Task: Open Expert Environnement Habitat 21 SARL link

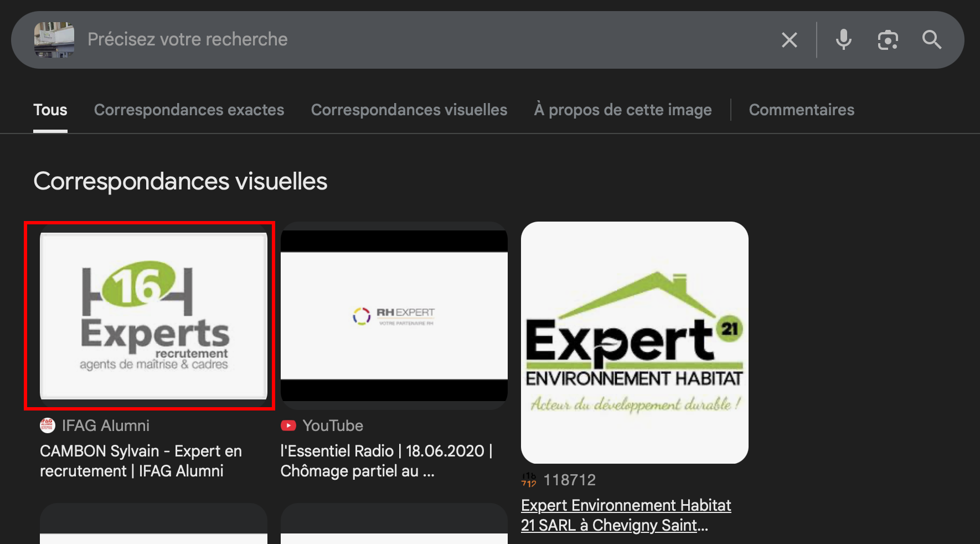Action: click(626, 515)
